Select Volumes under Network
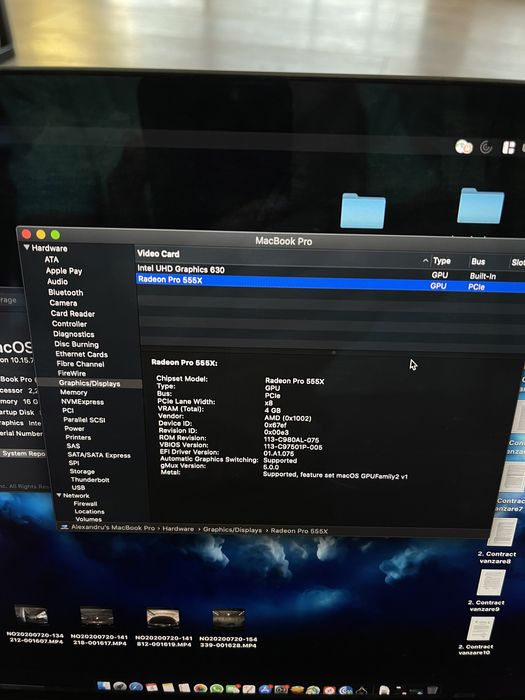The height and width of the screenshot is (700, 525). [88, 519]
